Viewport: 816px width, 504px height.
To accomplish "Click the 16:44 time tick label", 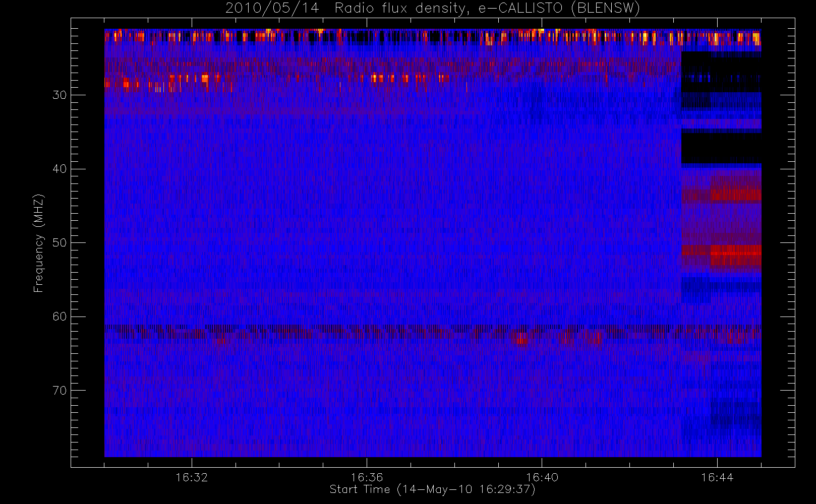I will (717, 477).
